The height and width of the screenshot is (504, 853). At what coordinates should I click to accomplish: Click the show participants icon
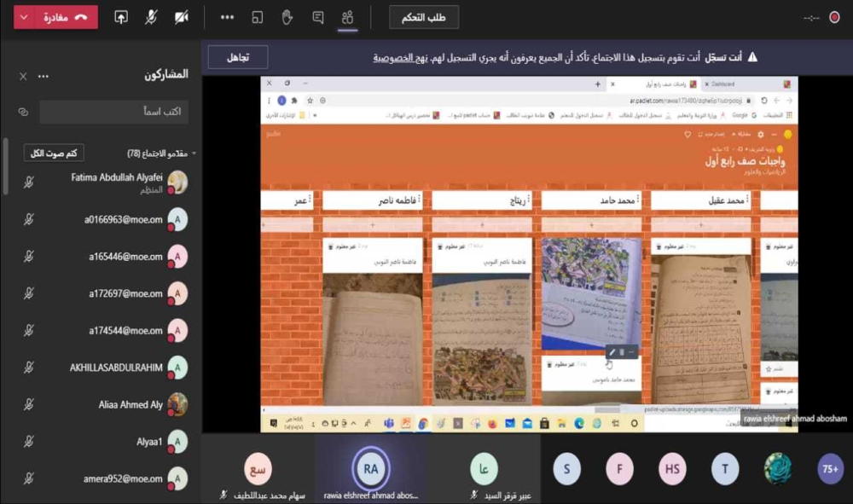(347, 17)
